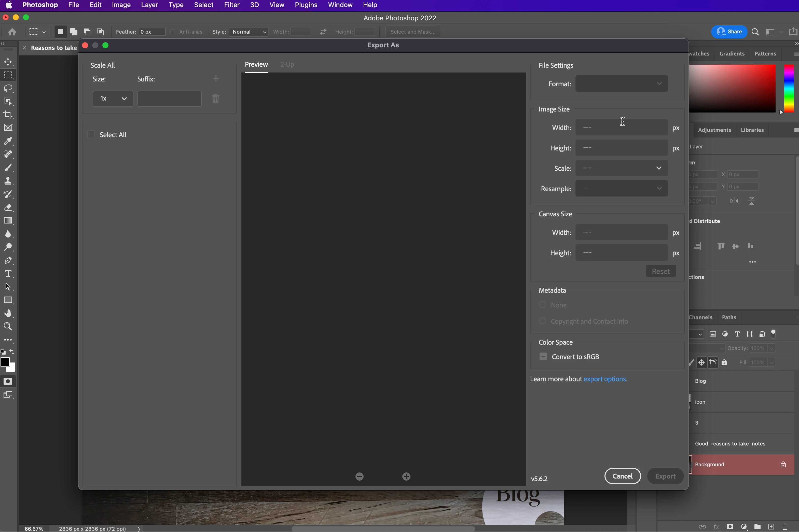Open the Filter menu

click(232, 5)
